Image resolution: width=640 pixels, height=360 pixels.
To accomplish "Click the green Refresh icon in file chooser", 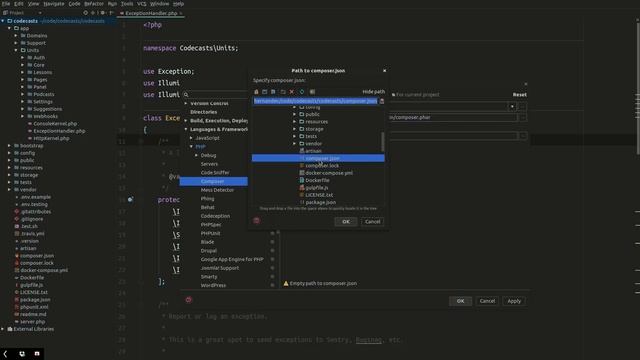I will point(302,92).
